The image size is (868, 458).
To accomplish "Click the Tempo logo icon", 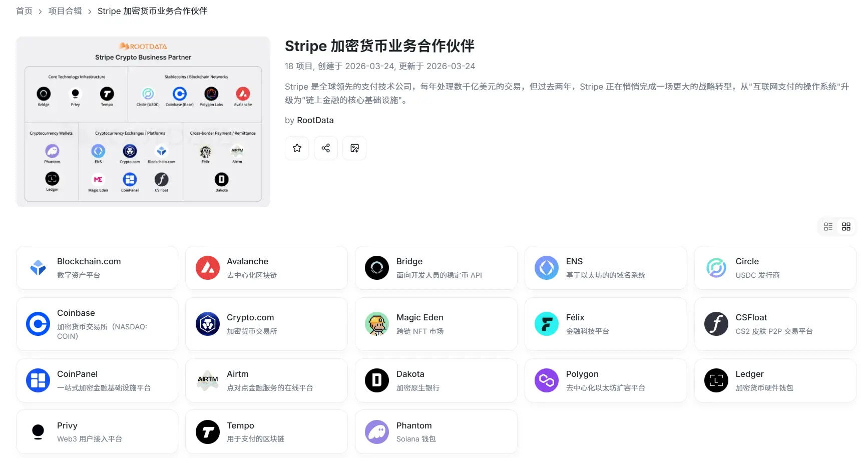I will pyautogui.click(x=208, y=432).
